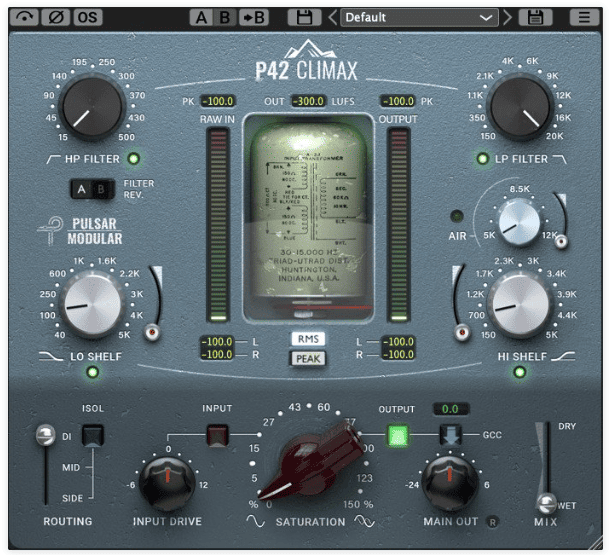Open the Default preset dropdown
The image size is (612, 555).
(420, 18)
